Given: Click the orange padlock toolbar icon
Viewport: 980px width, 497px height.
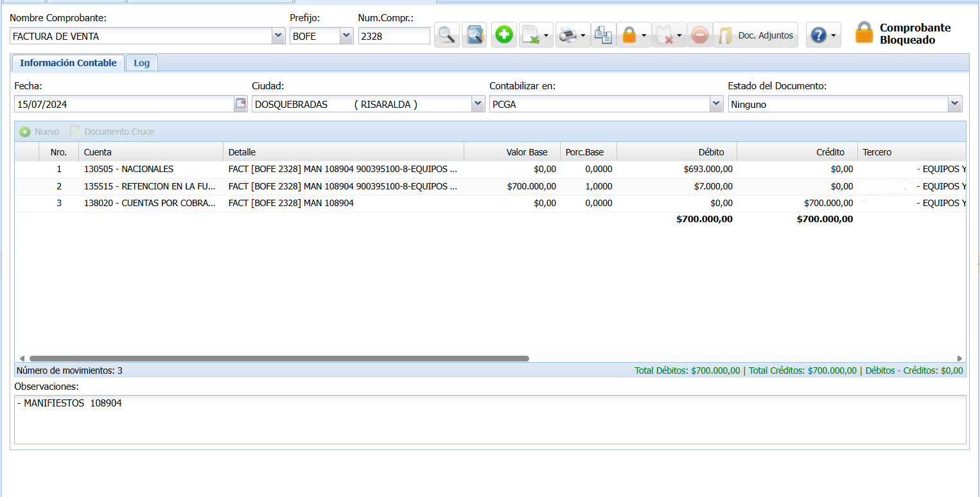Looking at the screenshot, I should [x=629, y=35].
